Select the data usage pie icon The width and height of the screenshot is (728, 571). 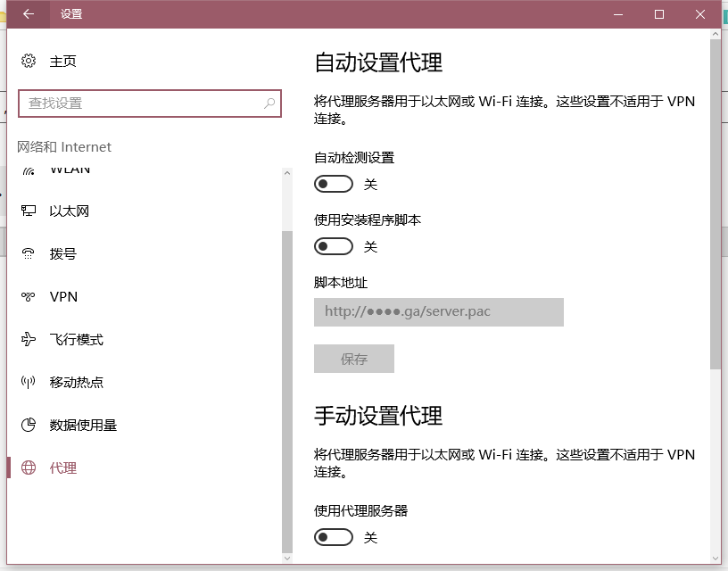pos(29,425)
